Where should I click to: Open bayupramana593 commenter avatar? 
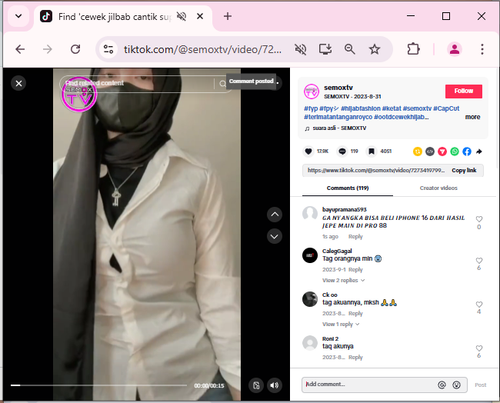tap(310, 214)
